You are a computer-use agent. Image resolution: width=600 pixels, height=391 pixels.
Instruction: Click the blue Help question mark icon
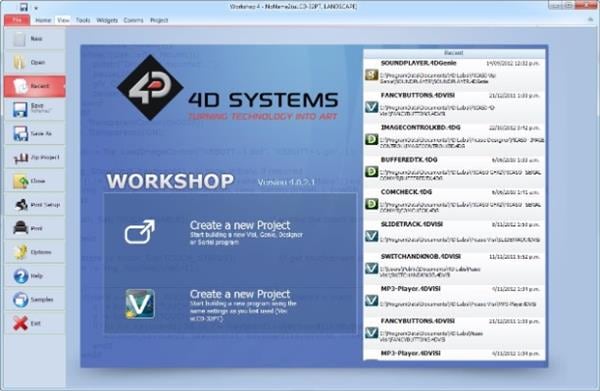(x=21, y=276)
